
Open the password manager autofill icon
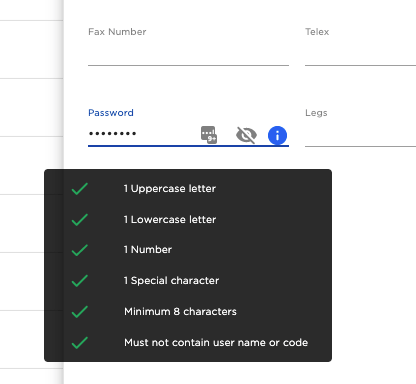point(209,135)
